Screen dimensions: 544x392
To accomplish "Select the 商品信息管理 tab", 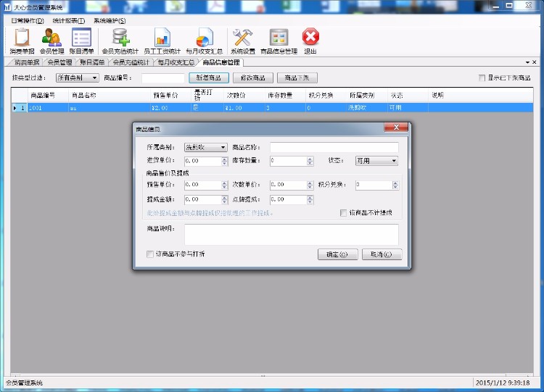I will click(x=221, y=62).
